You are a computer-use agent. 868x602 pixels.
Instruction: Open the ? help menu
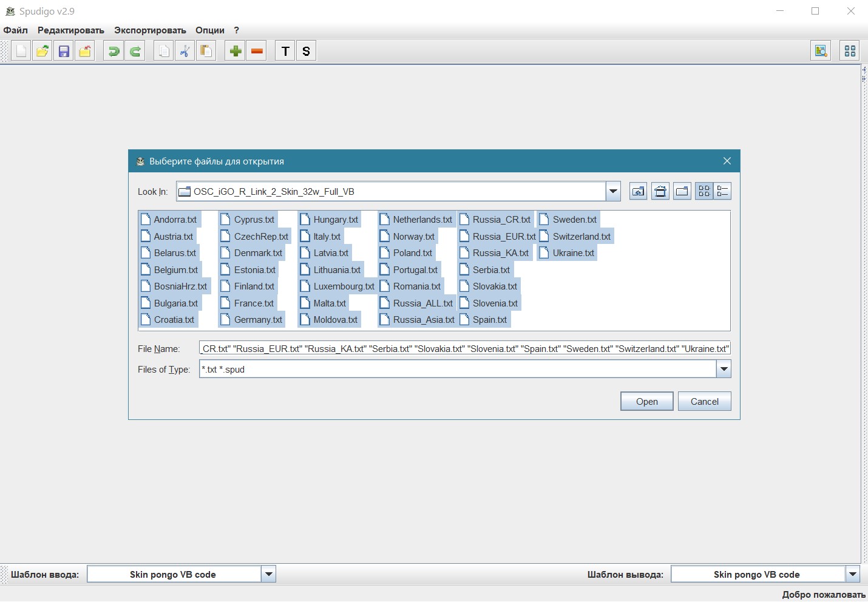point(236,30)
